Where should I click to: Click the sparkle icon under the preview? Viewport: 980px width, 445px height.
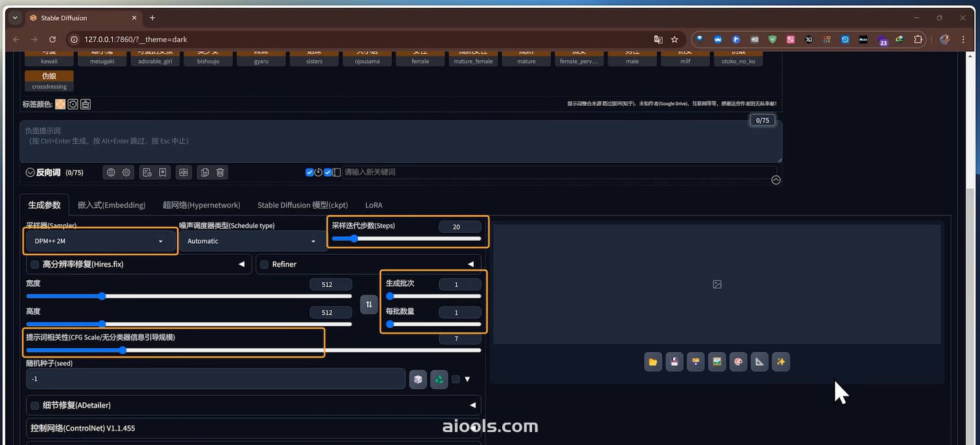click(x=781, y=362)
